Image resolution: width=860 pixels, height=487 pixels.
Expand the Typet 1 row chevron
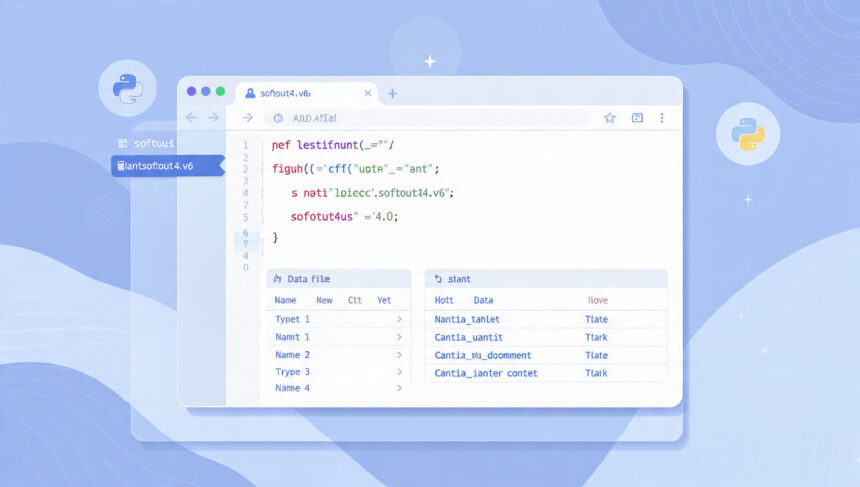(399, 319)
